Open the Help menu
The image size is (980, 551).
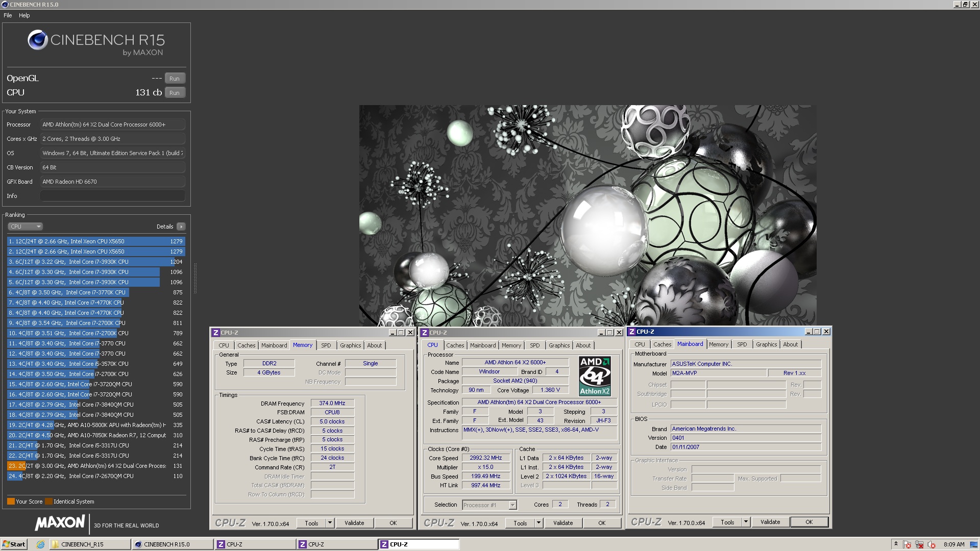click(x=24, y=15)
